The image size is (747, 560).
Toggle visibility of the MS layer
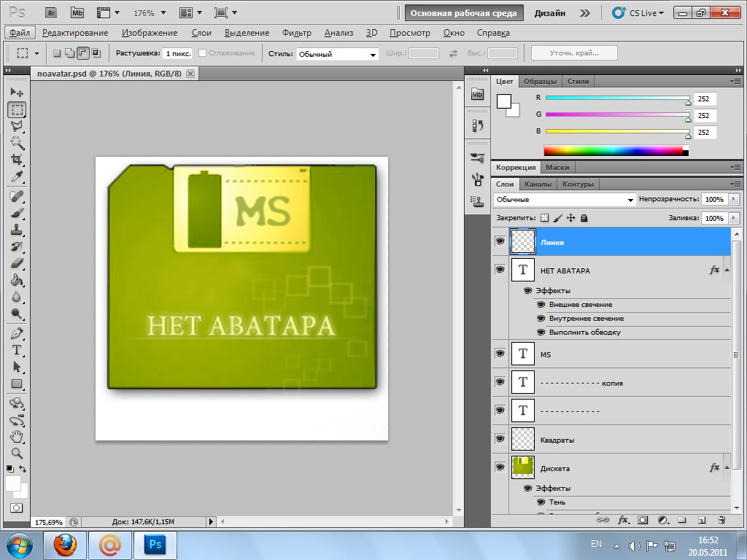coord(500,354)
